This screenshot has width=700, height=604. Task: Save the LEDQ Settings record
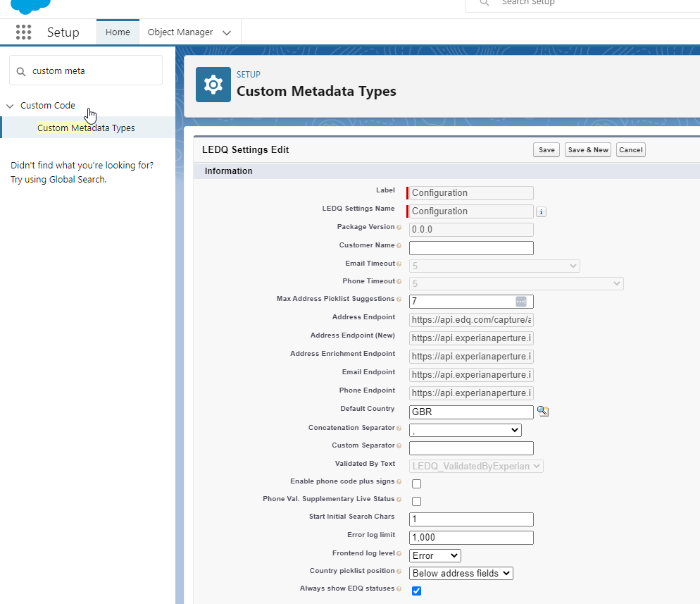546,149
